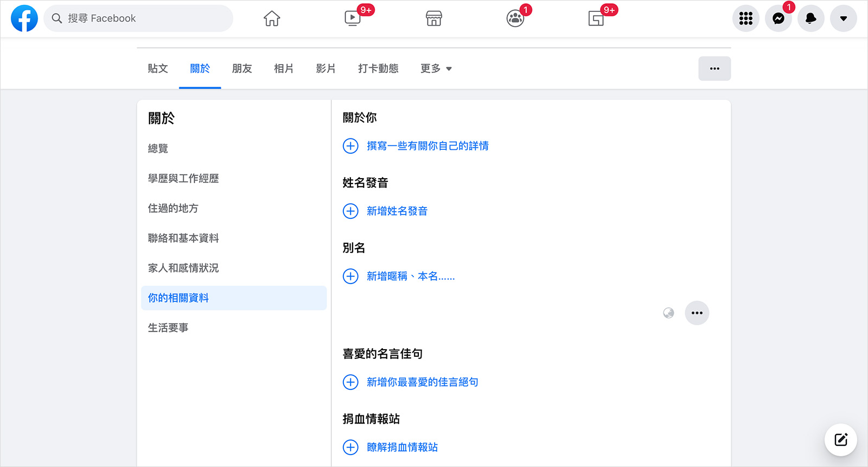868x467 pixels.
Task: Switch to the 貼文 tab
Action: 158,68
